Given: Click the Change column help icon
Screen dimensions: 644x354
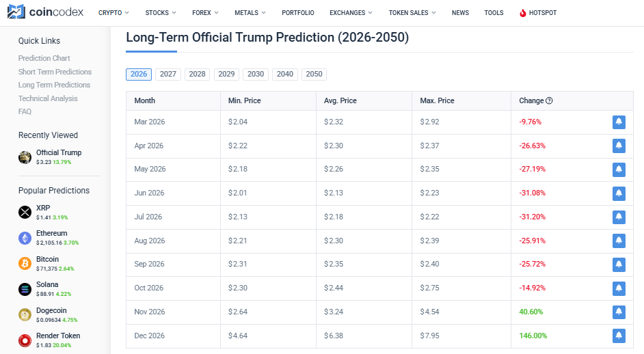Looking at the screenshot, I should [x=549, y=101].
